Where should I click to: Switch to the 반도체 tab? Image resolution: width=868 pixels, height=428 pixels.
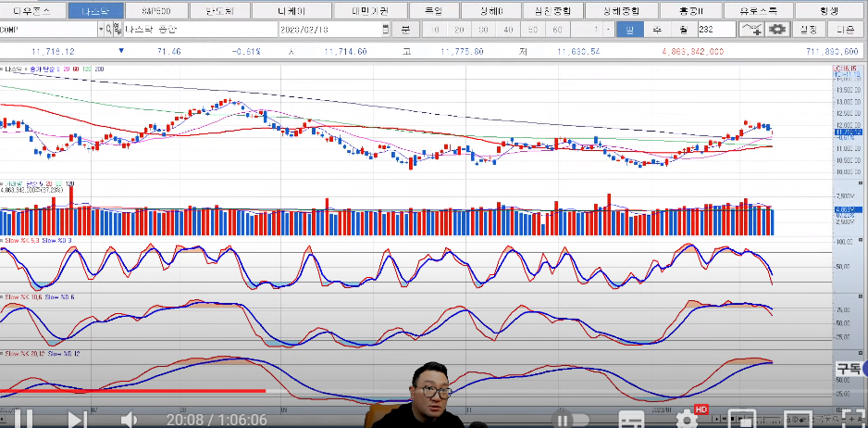point(218,10)
